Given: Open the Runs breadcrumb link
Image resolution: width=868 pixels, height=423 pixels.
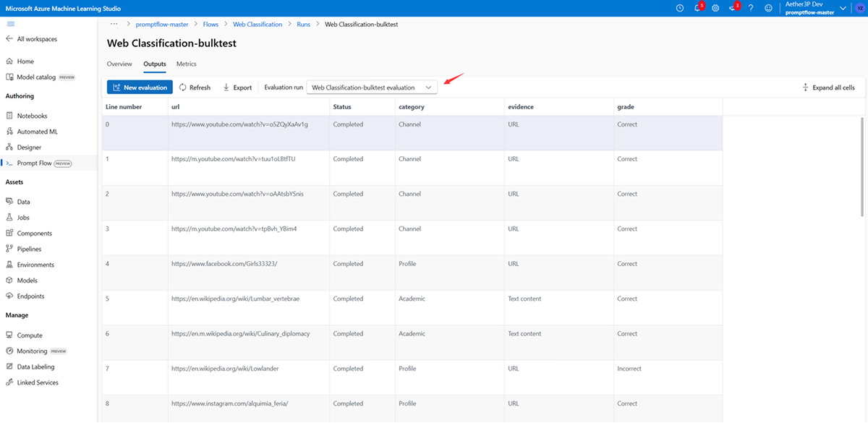Looking at the screenshot, I should tap(304, 25).
